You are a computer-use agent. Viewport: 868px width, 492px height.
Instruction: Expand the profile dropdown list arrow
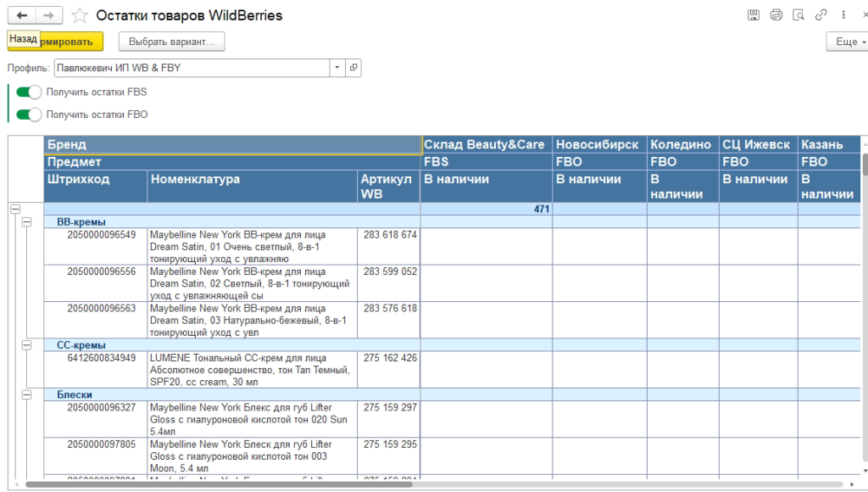(337, 68)
